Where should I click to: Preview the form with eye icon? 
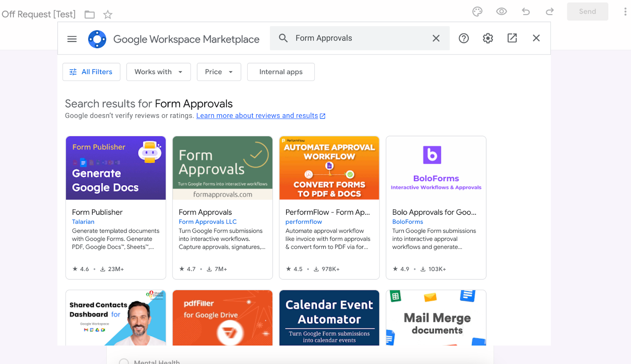coord(501,12)
